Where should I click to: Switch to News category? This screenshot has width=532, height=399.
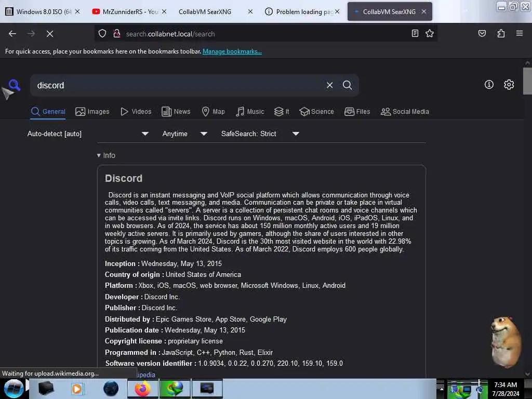176,112
